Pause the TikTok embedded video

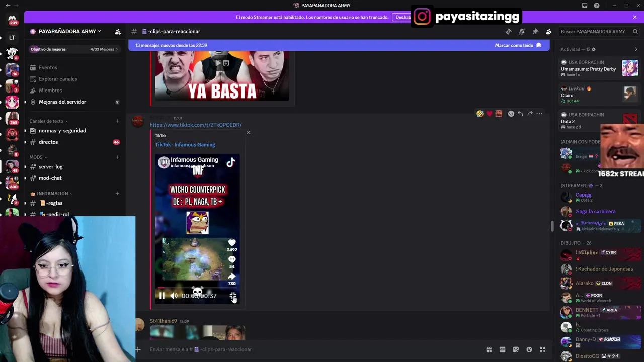point(162,296)
